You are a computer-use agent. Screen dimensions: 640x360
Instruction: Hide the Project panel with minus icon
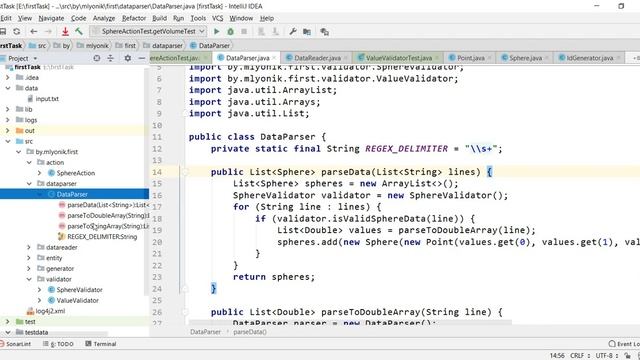(142, 58)
